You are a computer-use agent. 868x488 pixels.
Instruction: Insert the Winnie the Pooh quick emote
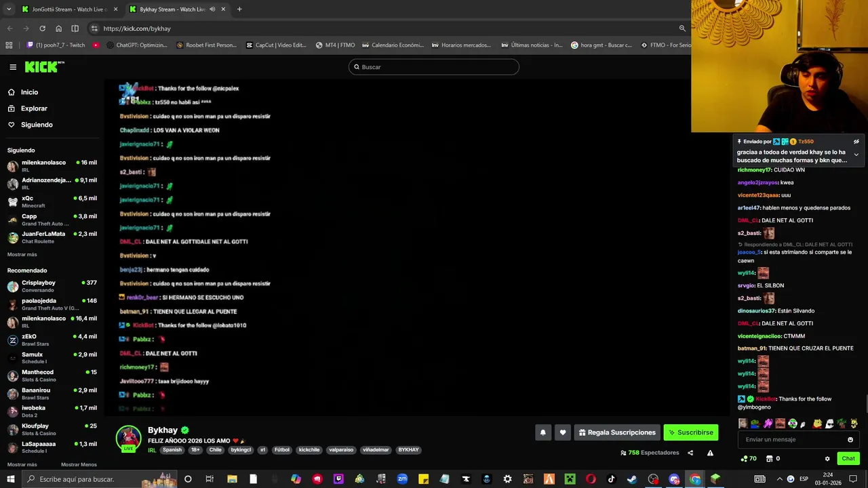[817, 424]
